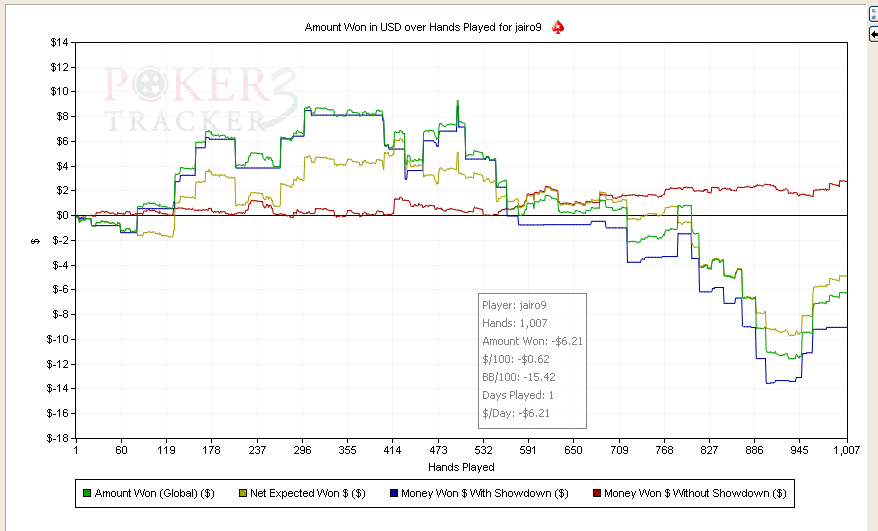Click the '296' x-axis tick label
Screen dimensions: 878x531
point(302,450)
